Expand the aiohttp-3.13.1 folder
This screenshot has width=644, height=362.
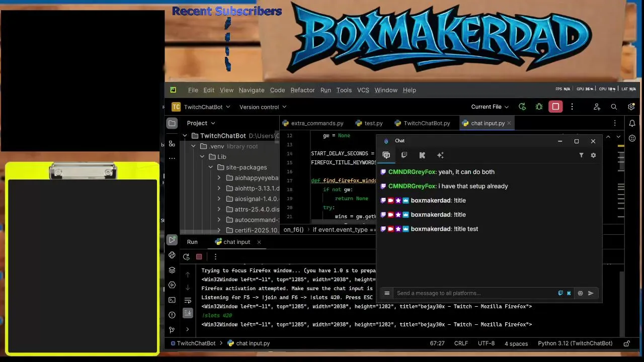coord(219,189)
